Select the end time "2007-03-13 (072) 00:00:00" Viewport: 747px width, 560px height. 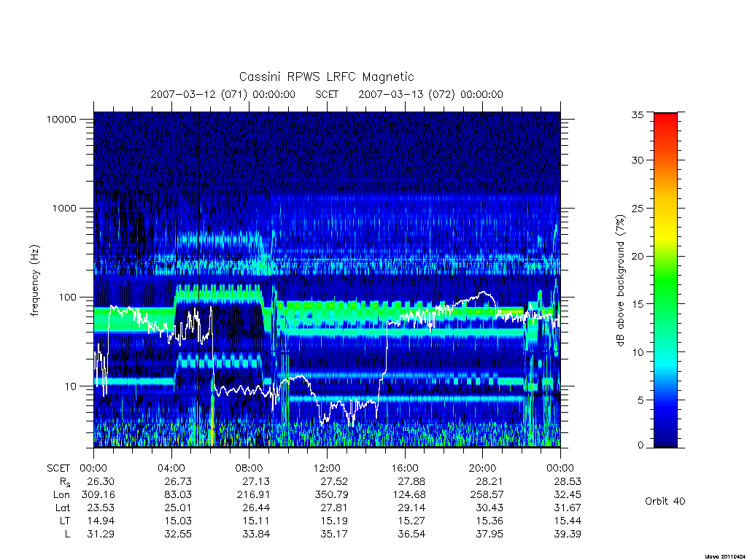[430, 94]
